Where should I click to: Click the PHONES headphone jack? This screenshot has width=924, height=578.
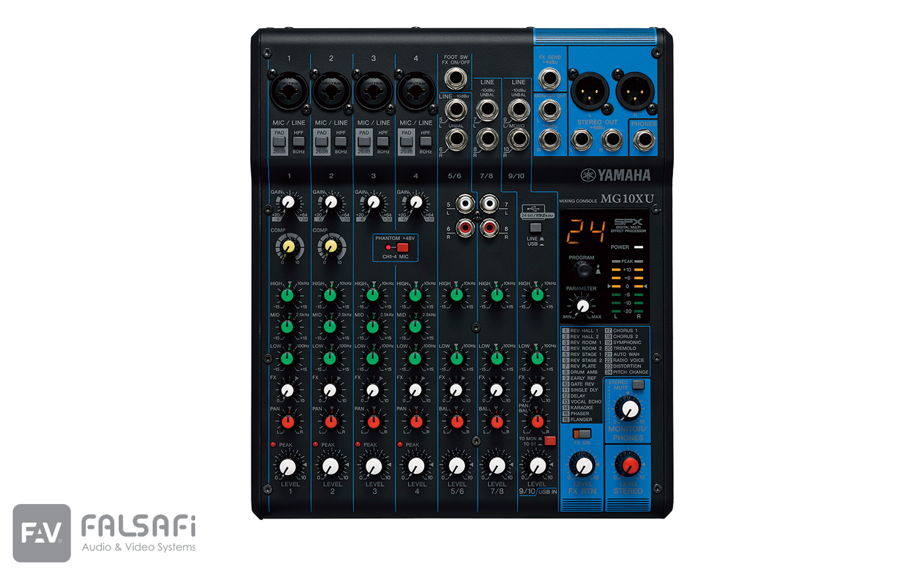tap(643, 140)
